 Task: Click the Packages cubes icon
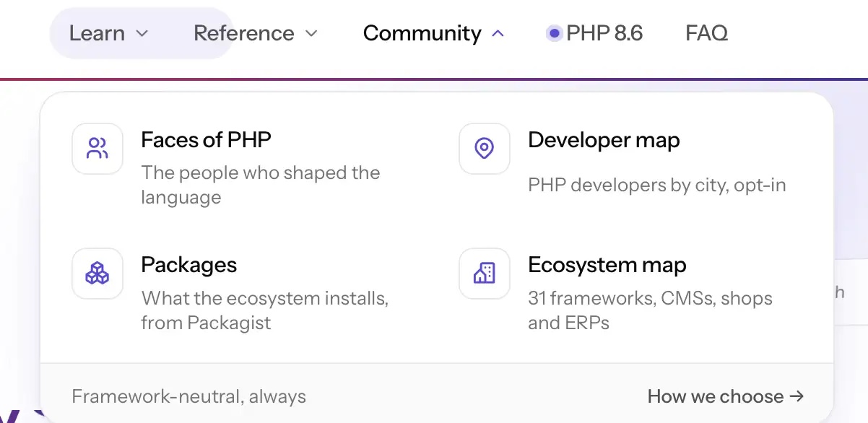click(x=97, y=274)
